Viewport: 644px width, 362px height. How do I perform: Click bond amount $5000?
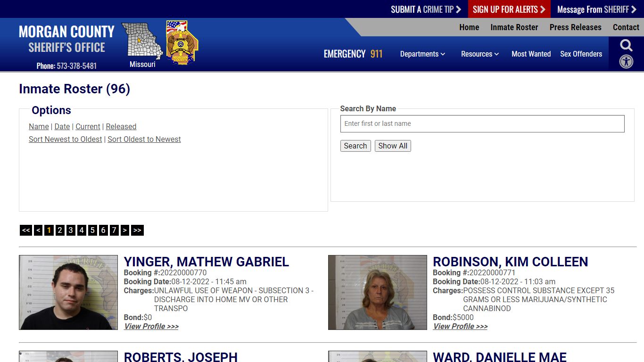(463, 317)
